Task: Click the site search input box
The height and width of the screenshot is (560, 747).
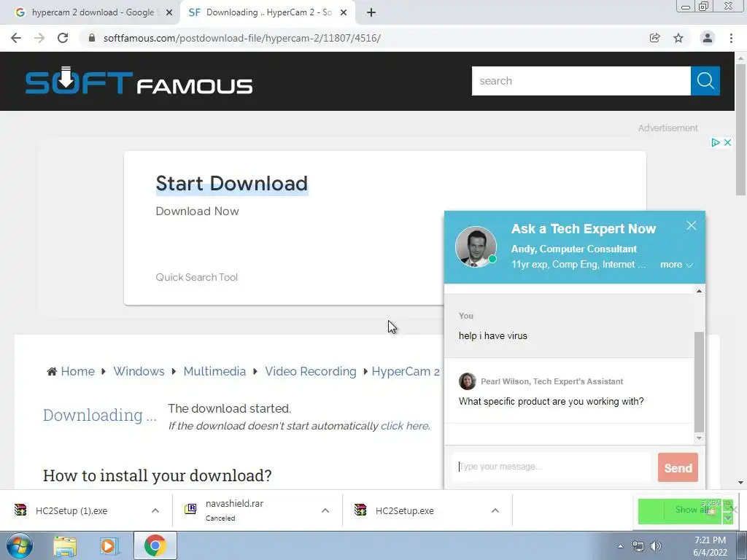Action: (581, 81)
